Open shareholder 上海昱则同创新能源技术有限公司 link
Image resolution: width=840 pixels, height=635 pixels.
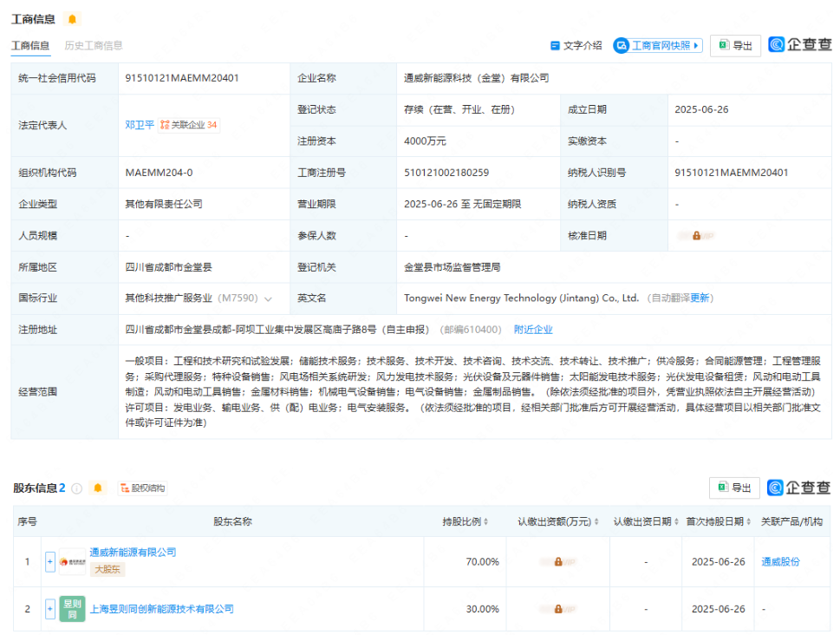162,609
